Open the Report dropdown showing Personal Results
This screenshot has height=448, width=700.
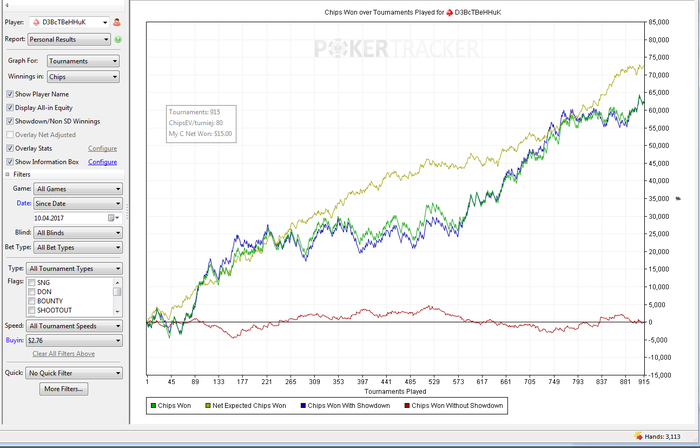click(69, 39)
